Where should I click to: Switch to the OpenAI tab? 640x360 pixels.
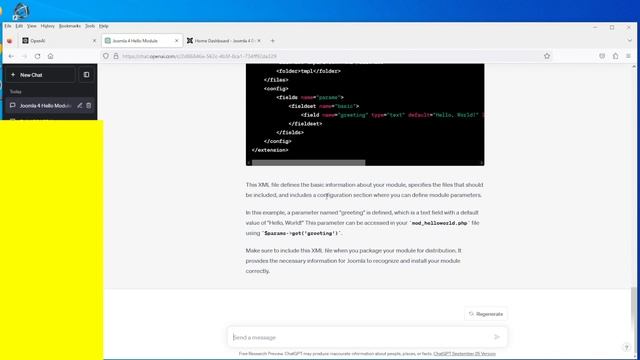[x=58, y=41]
